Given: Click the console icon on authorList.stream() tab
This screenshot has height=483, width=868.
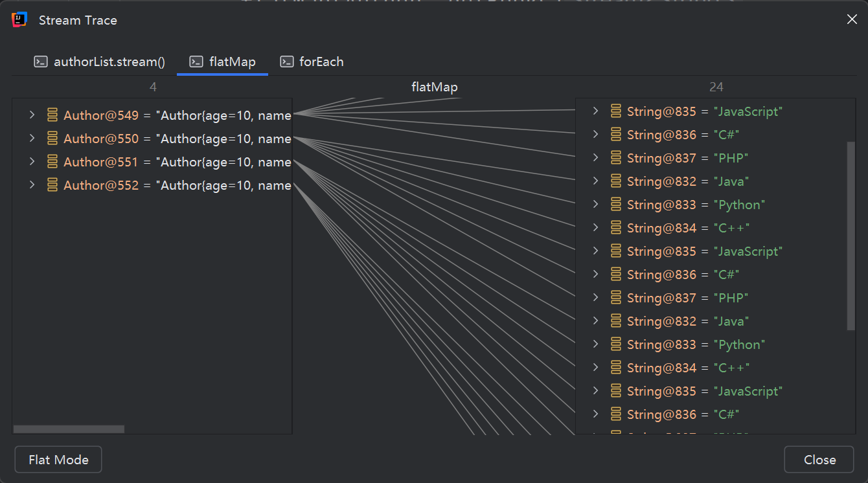Looking at the screenshot, I should [x=41, y=62].
